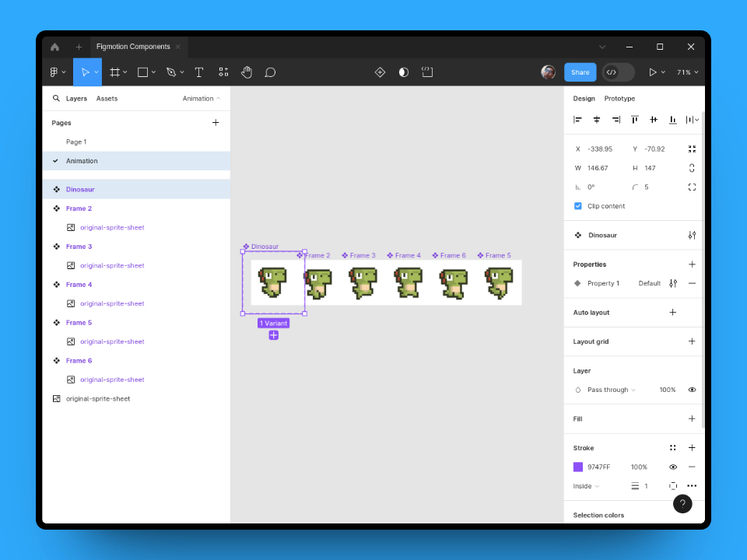This screenshot has width=747, height=560.
Task: Open the Prototype tab
Action: point(619,98)
